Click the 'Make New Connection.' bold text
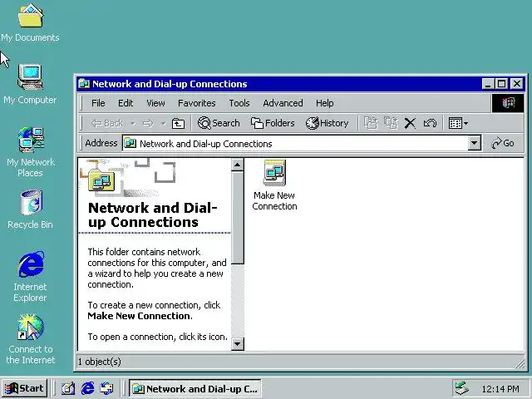This screenshot has height=399, width=532. point(140,316)
